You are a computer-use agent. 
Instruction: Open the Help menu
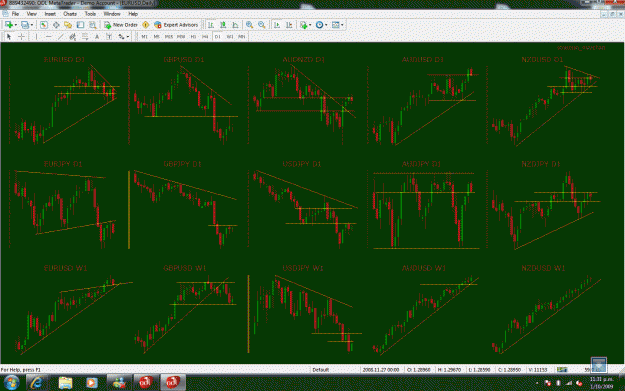tap(133, 14)
